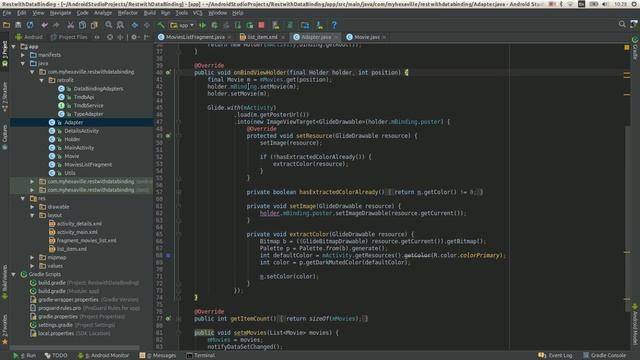The width and height of the screenshot is (640, 360).
Task: Click the navigate Forward arrow icon
Action: coord(147,25)
